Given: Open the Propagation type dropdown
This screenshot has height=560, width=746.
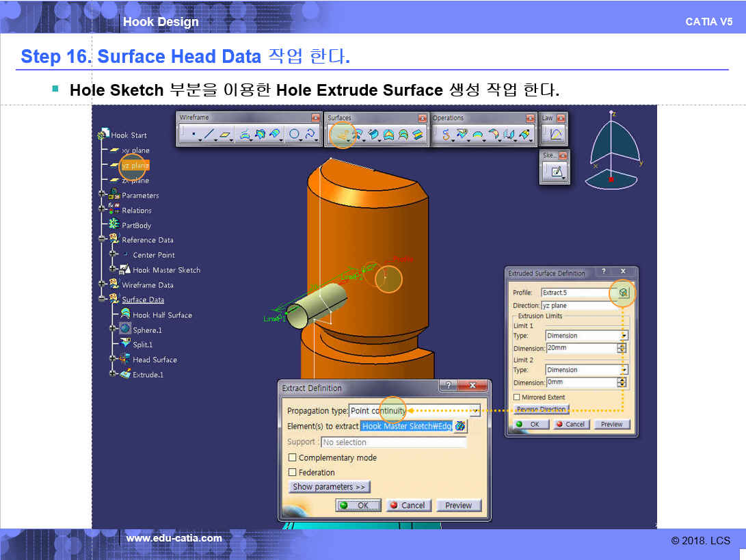Looking at the screenshot, I should 475,410.
